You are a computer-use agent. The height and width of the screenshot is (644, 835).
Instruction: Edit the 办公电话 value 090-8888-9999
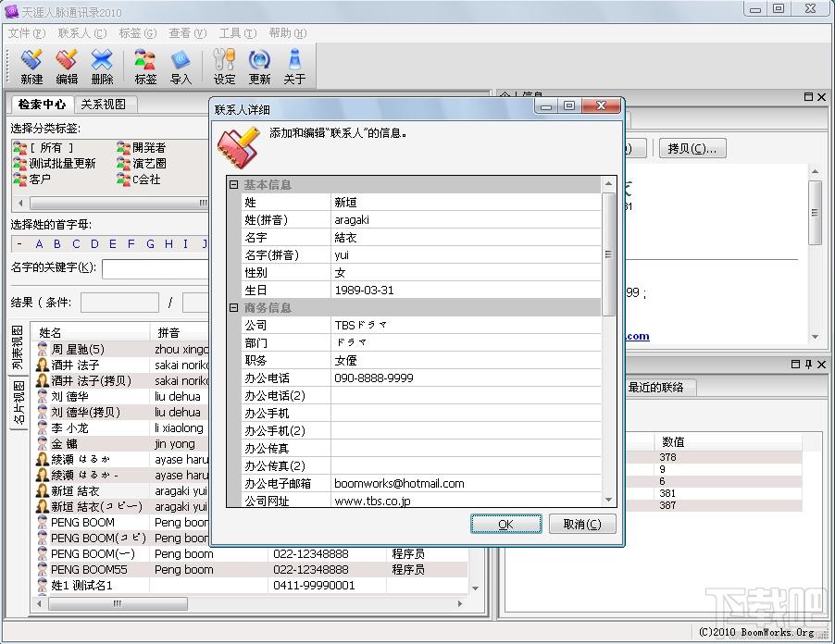point(466,378)
